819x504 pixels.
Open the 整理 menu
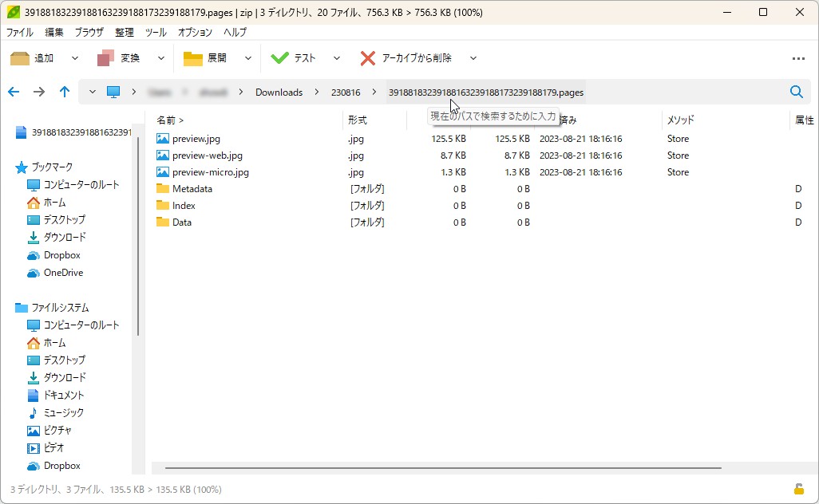125,33
